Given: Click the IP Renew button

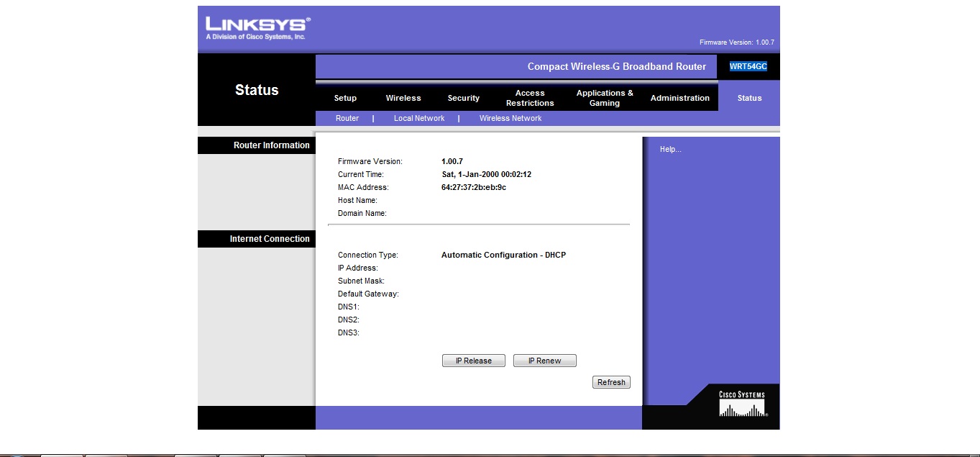Looking at the screenshot, I should (545, 361).
